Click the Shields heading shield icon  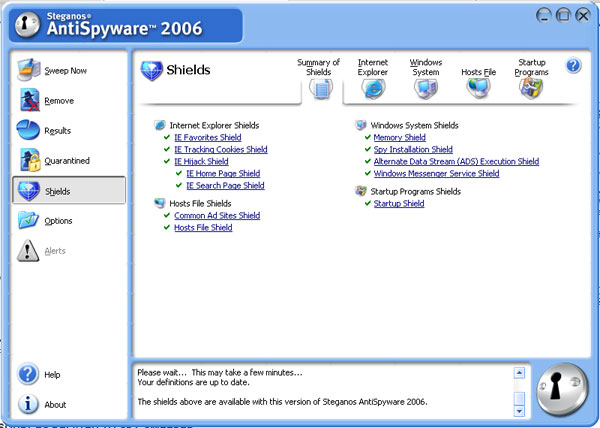pos(152,70)
